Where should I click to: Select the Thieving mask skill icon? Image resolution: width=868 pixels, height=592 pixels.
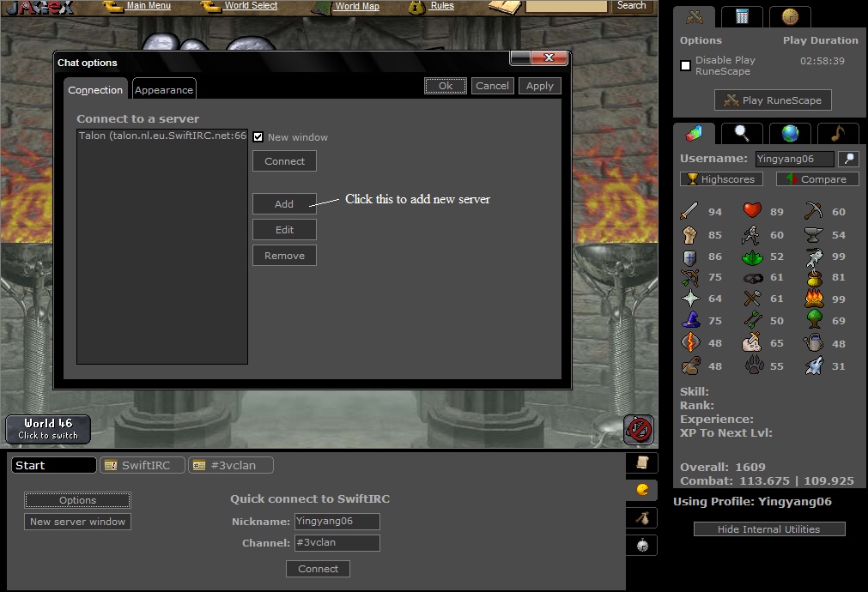pos(753,278)
